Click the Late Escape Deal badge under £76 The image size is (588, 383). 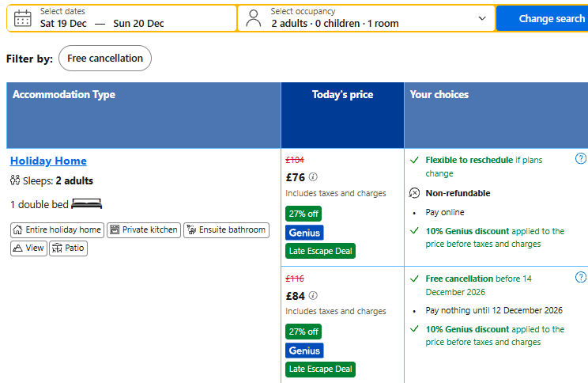tap(320, 251)
